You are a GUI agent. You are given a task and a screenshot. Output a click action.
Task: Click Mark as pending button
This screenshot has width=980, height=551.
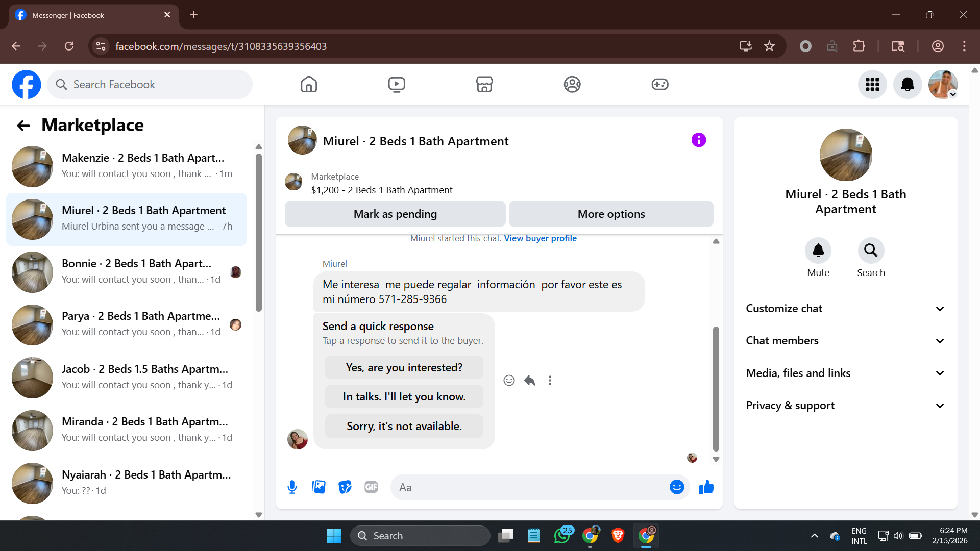(x=395, y=214)
